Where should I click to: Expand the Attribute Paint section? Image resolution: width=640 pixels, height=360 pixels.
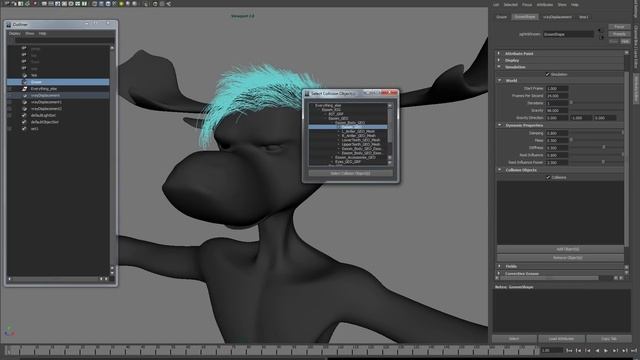pos(499,53)
